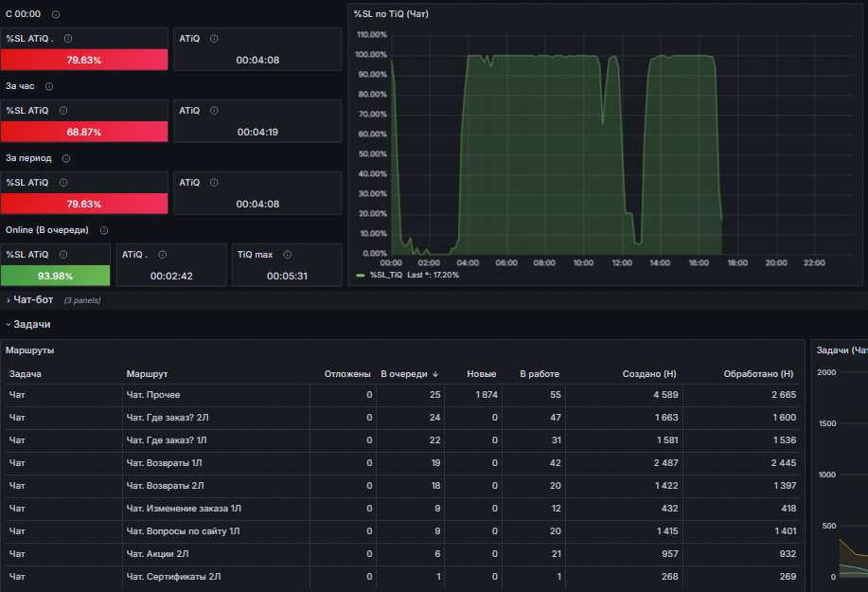The width and height of the screenshot is (868, 592).
Task: Click info icon beside Online (В очереди)
Action: click(x=104, y=230)
